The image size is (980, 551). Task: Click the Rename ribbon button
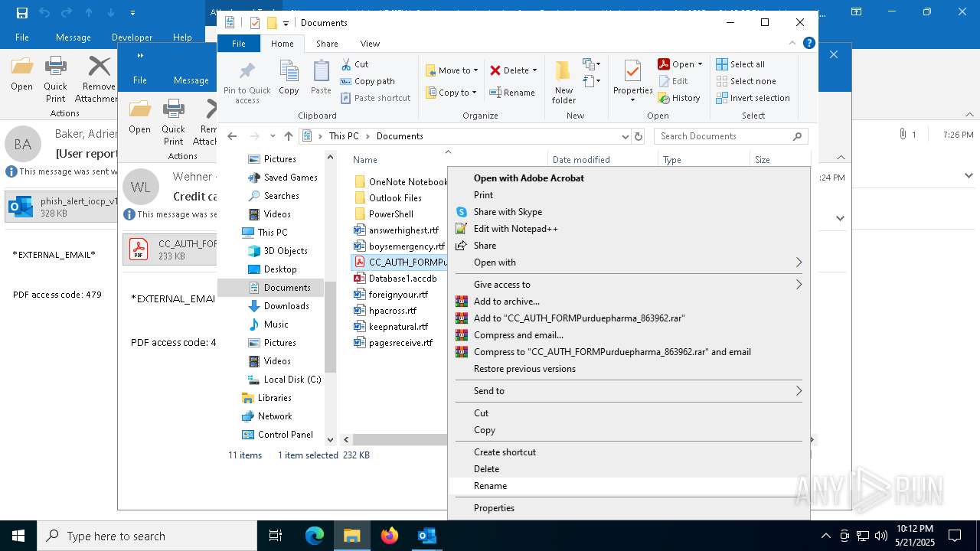pos(512,93)
